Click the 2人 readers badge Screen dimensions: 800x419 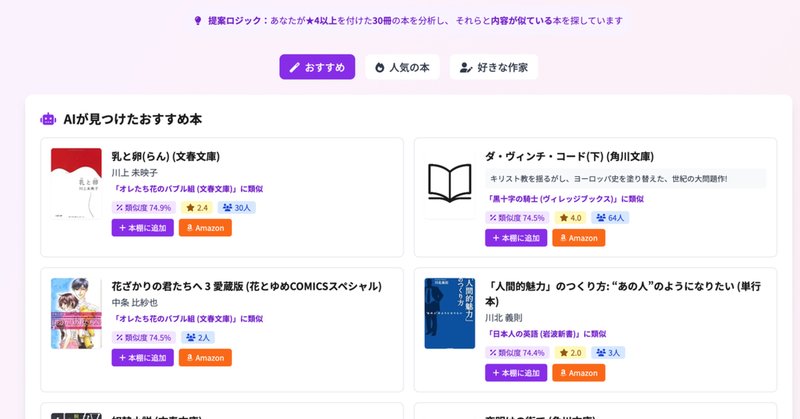[x=198, y=337]
